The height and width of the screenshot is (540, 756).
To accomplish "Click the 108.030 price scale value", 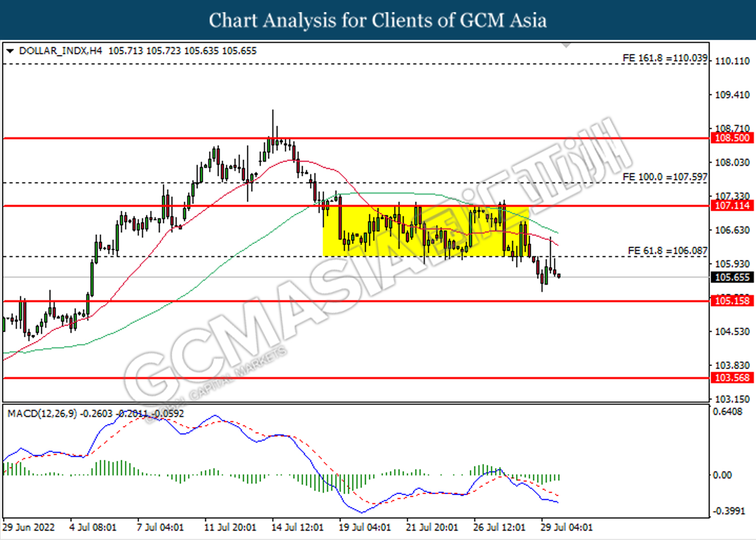I will click(732, 162).
